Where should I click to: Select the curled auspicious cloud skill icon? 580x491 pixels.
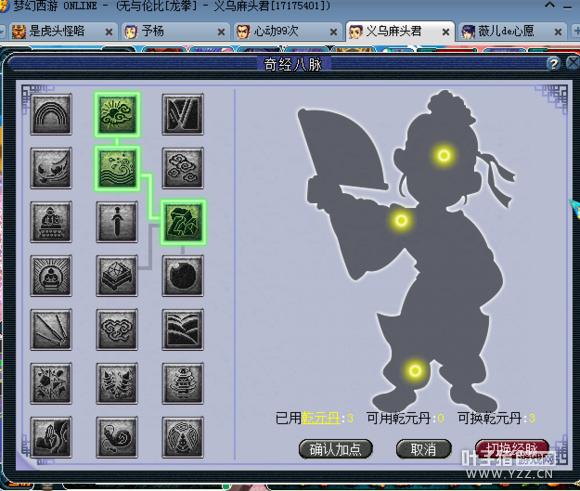point(117,330)
